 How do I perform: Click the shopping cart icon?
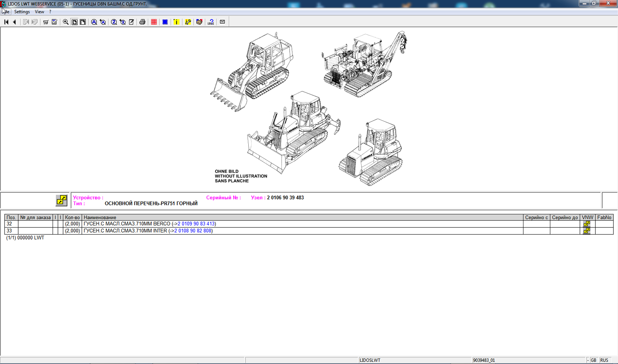[46, 22]
